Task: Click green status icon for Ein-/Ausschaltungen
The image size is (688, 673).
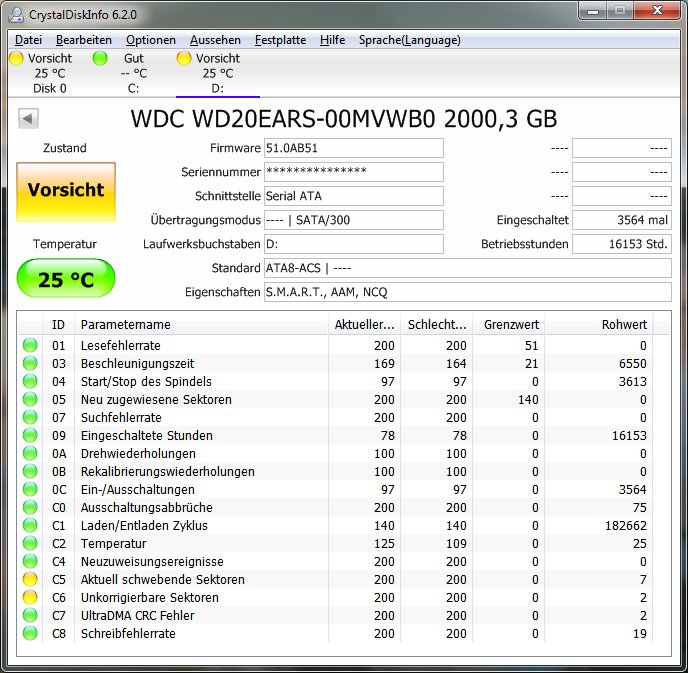Action: coord(30,489)
